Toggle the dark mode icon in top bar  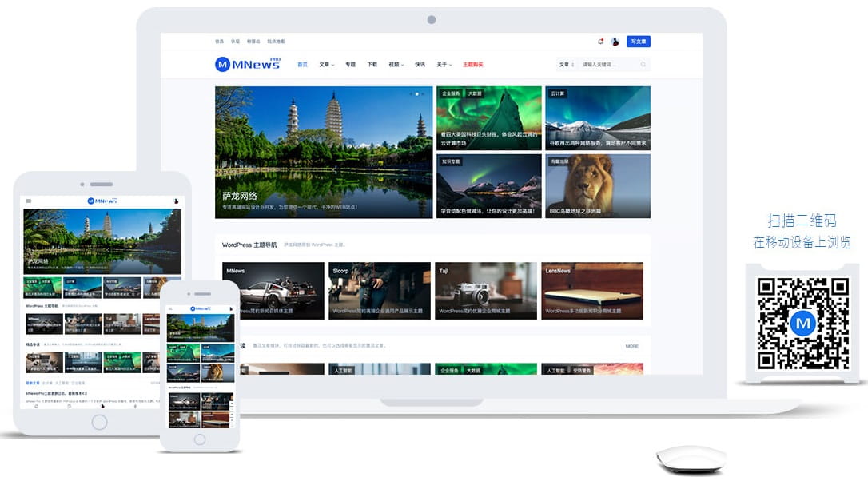pyautogui.click(x=601, y=40)
